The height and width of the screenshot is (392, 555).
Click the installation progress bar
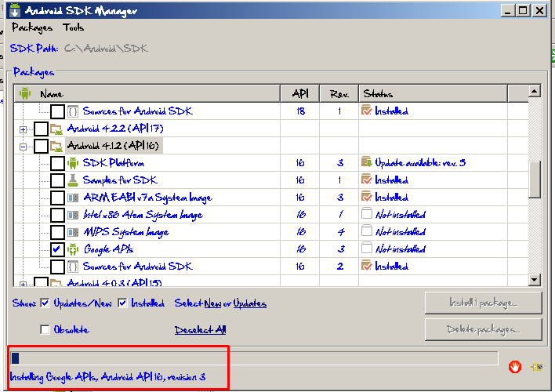[x=254, y=358]
